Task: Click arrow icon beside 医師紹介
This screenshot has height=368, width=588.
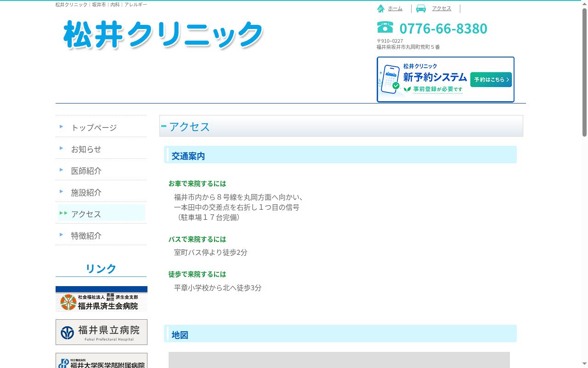Action: point(62,170)
